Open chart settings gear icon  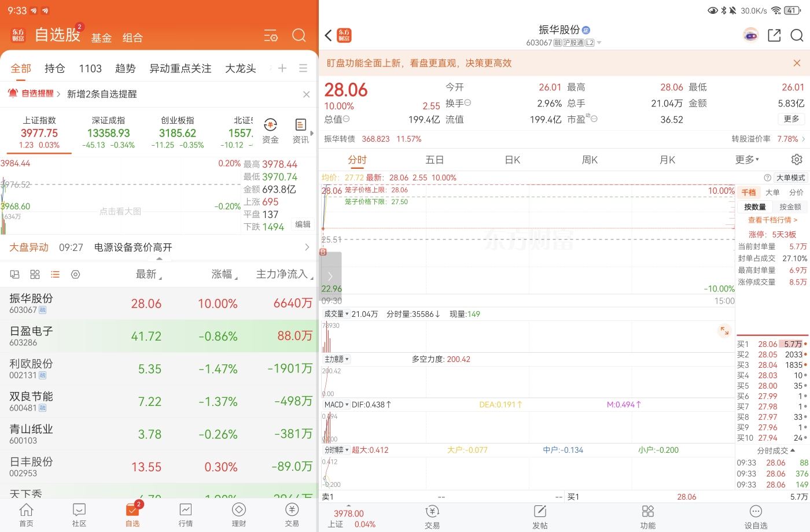[x=797, y=160]
